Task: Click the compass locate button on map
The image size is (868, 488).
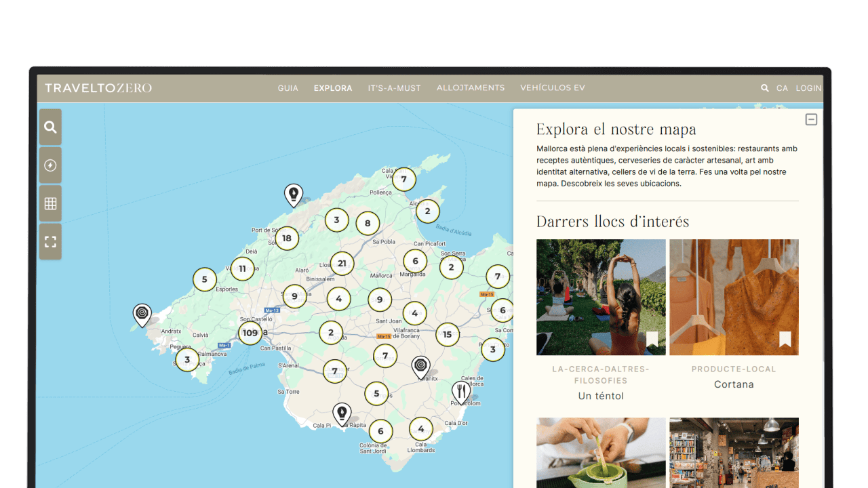Action: [50, 165]
